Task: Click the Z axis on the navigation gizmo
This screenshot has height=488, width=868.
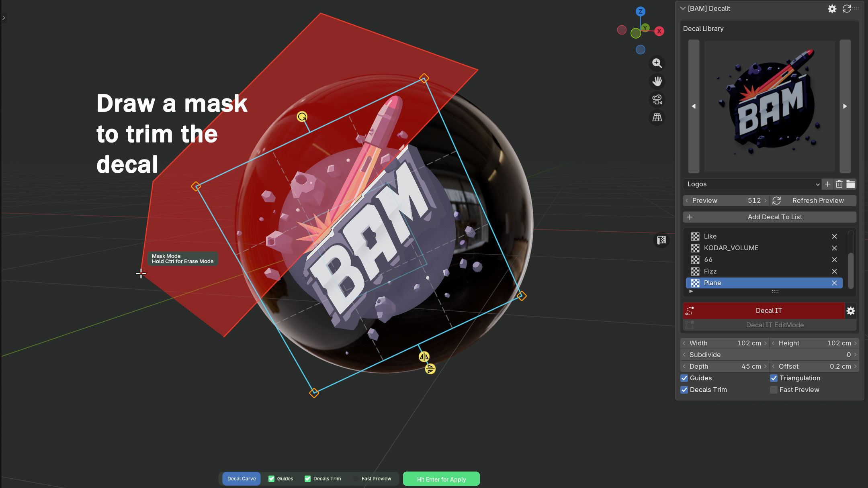Action: pos(641,12)
